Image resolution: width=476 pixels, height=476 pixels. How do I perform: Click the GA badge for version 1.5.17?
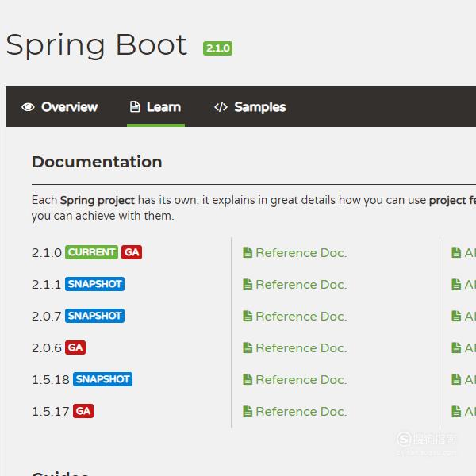[83, 411]
